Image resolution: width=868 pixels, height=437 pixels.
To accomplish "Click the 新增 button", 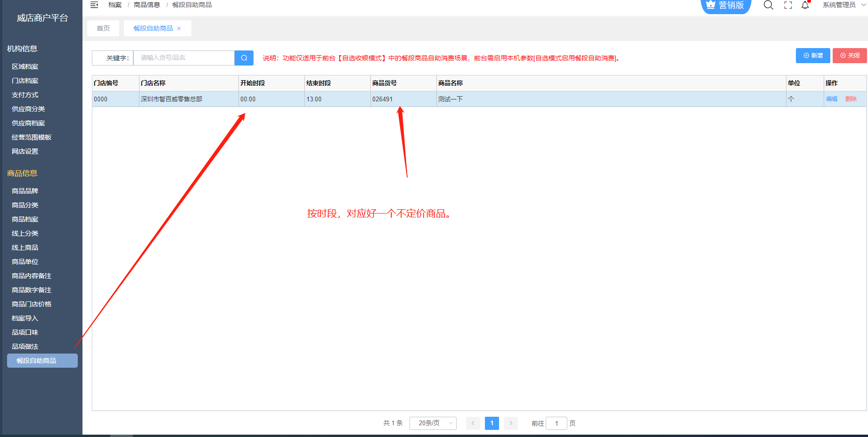I will coord(813,56).
